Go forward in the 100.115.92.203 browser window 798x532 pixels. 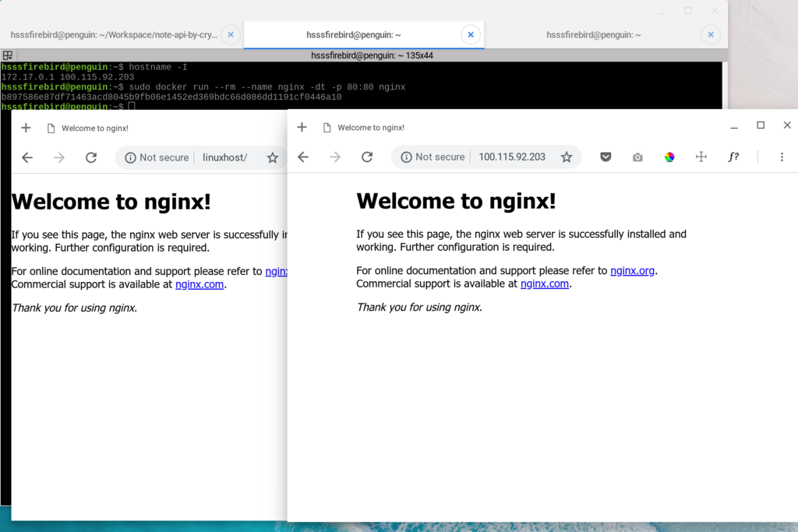click(x=335, y=157)
